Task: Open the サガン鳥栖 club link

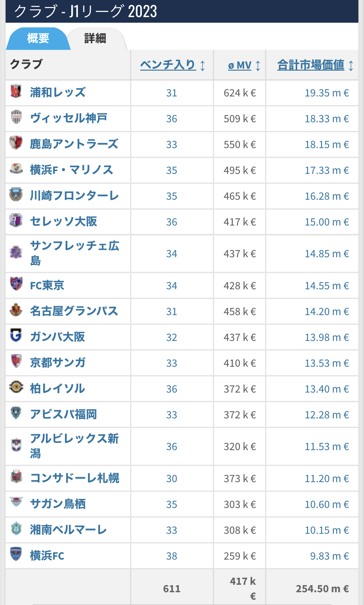Action: point(58,504)
